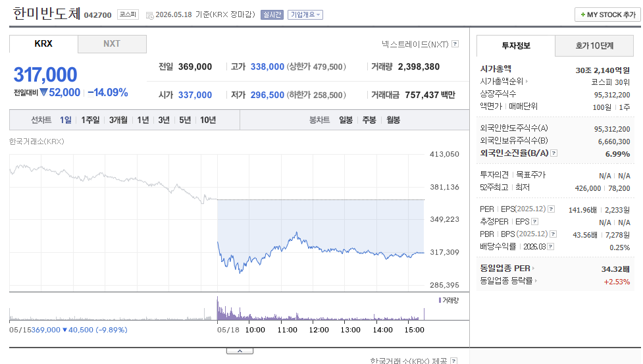The height and width of the screenshot is (364, 643).
Task: Collapse the chart panel with up chevron
Action: tap(240, 351)
